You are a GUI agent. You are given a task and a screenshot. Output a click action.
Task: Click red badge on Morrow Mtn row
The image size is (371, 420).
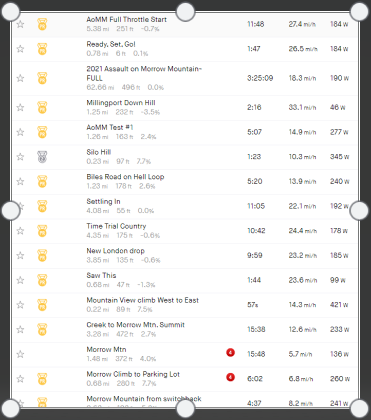[230, 352]
